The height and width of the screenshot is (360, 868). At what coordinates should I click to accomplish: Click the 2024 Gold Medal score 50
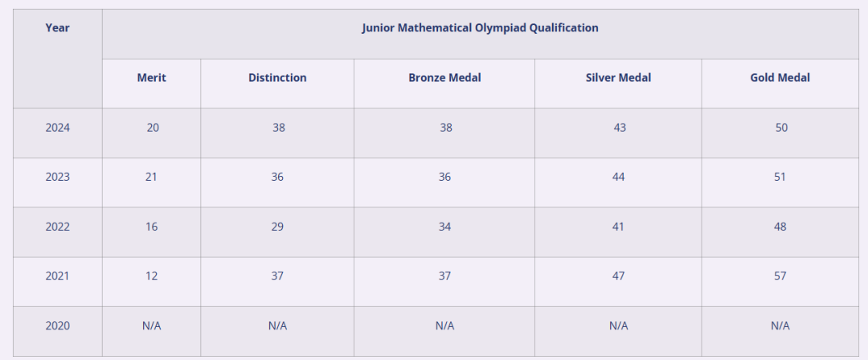781,128
